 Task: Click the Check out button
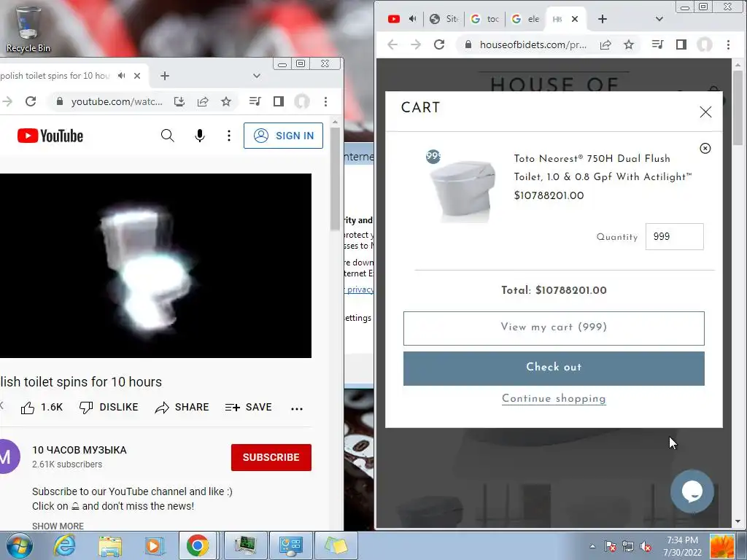554,368
